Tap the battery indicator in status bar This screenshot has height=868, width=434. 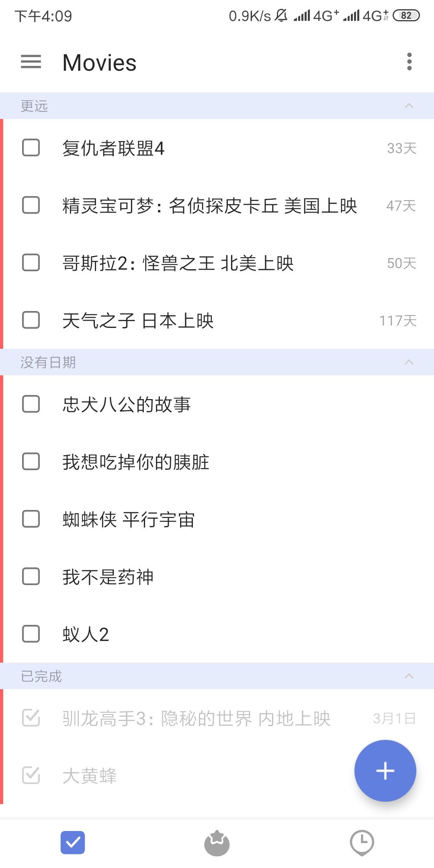tap(406, 16)
